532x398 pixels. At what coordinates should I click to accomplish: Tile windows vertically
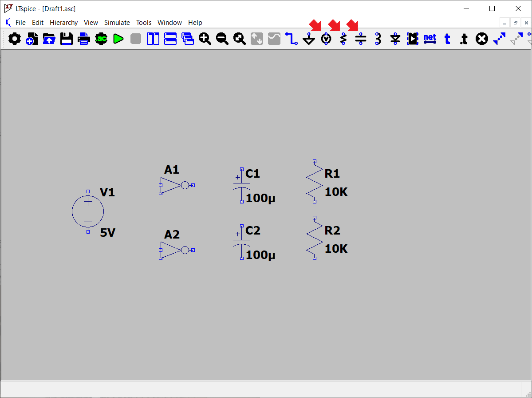[153, 39]
